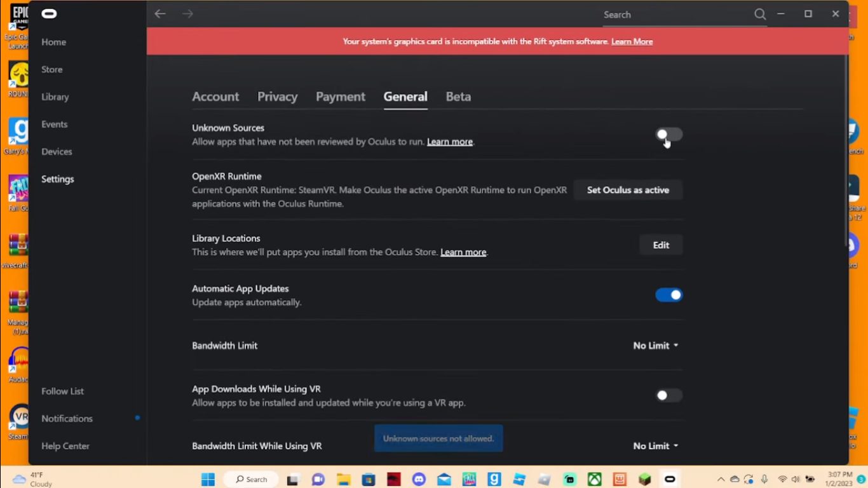Open the weather widget showing 41°F

(32, 479)
